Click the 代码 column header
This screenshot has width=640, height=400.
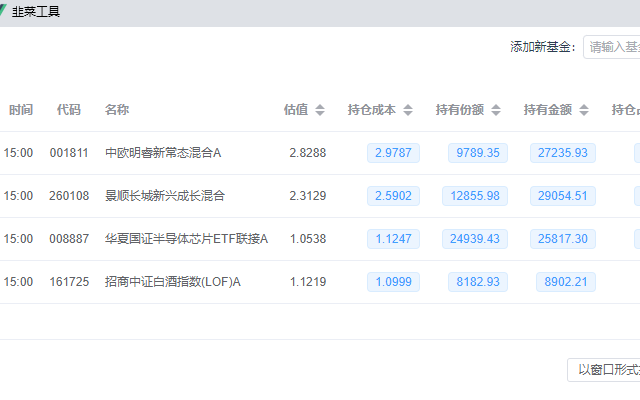tap(69, 110)
